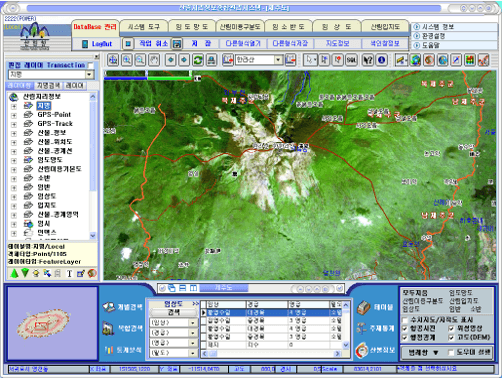Open the 산림이용구분도 tab
The height and width of the screenshot is (378, 502).
(240, 27)
